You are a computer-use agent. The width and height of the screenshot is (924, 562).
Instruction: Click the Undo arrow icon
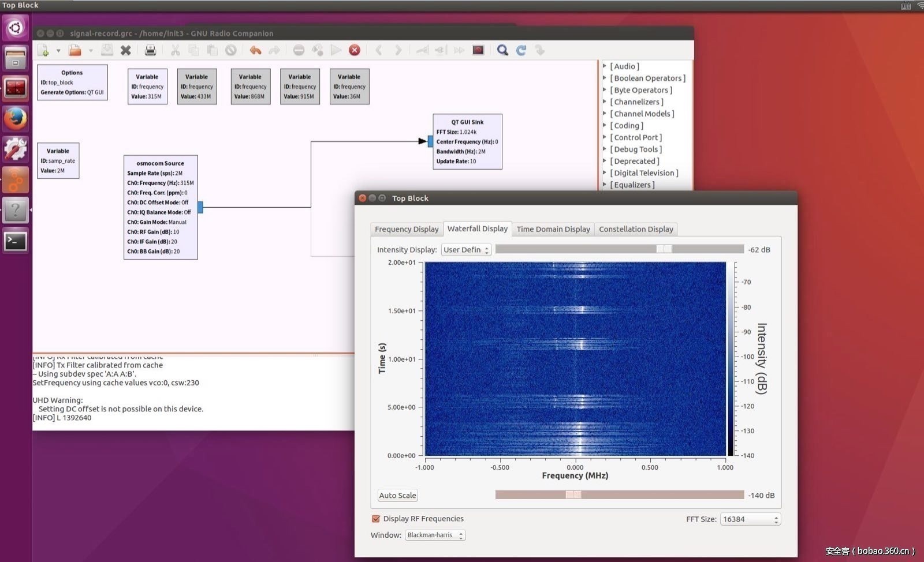255,51
